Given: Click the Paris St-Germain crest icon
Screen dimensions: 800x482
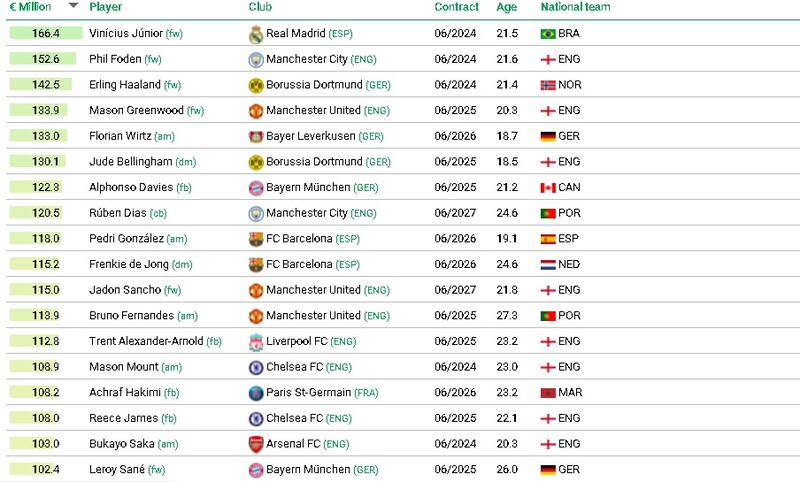Looking at the screenshot, I should coord(255,393).
